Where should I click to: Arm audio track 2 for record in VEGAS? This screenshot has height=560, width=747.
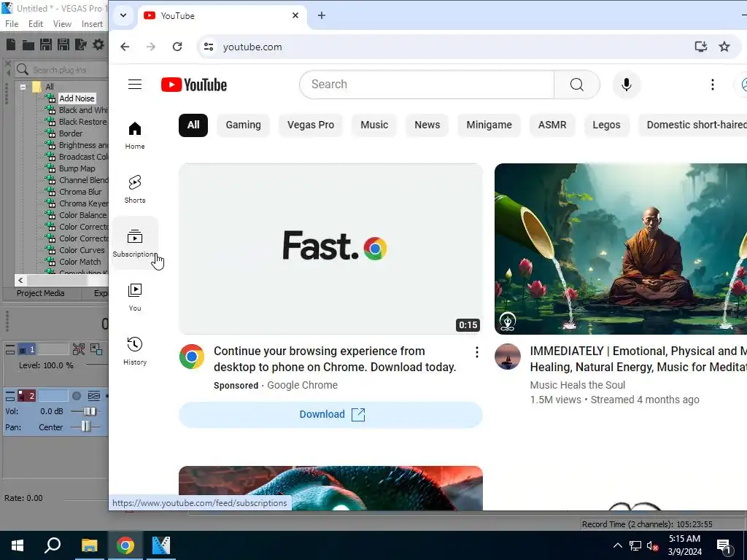76,396
